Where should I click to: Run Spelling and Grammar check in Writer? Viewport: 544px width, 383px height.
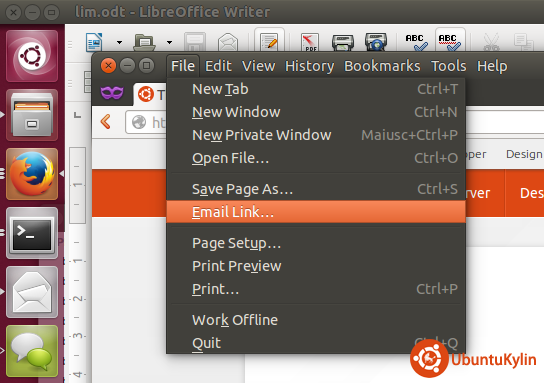coord(417,42)
